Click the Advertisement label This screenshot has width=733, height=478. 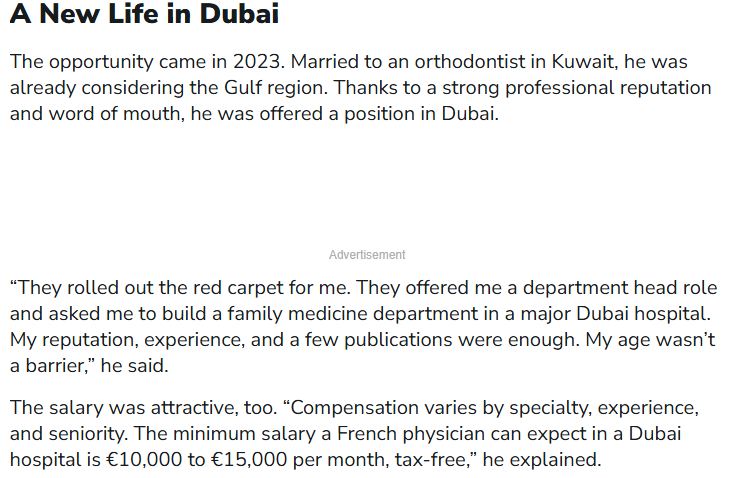pyautogui.click(x=367, y=255)
